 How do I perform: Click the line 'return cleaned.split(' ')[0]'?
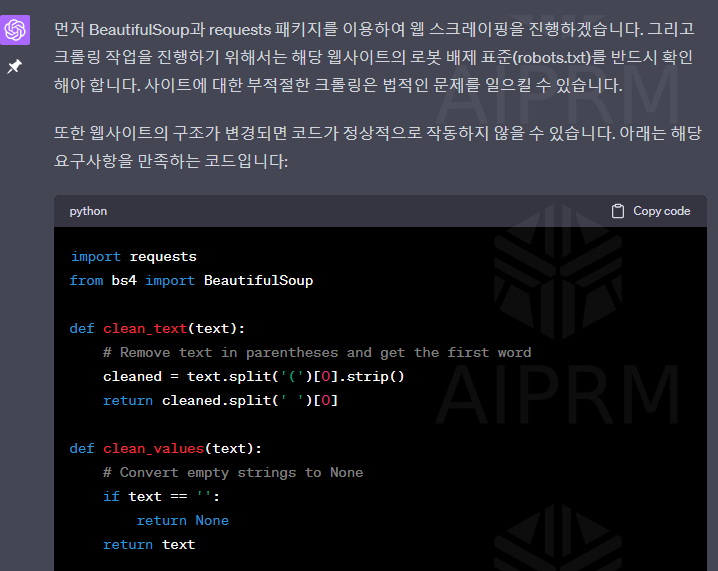[220, 400]
